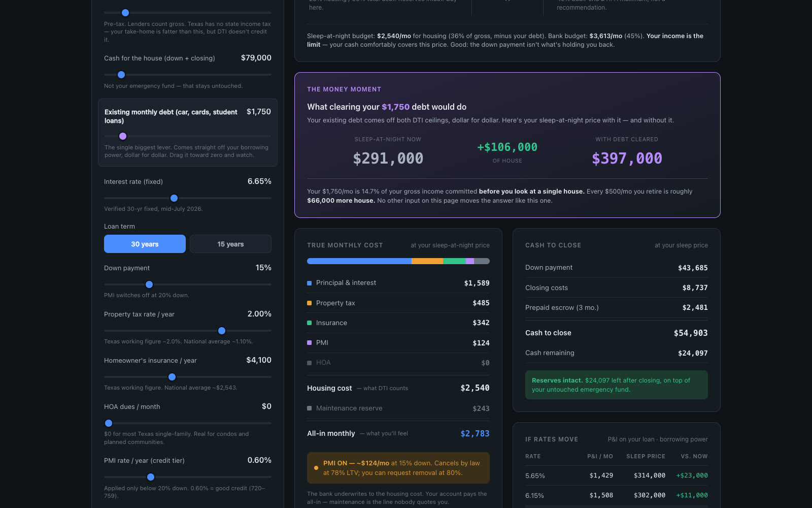Click the 5.65% rate row
The width and height of the screenshot is (812, 508).
(x=617, y=475)
